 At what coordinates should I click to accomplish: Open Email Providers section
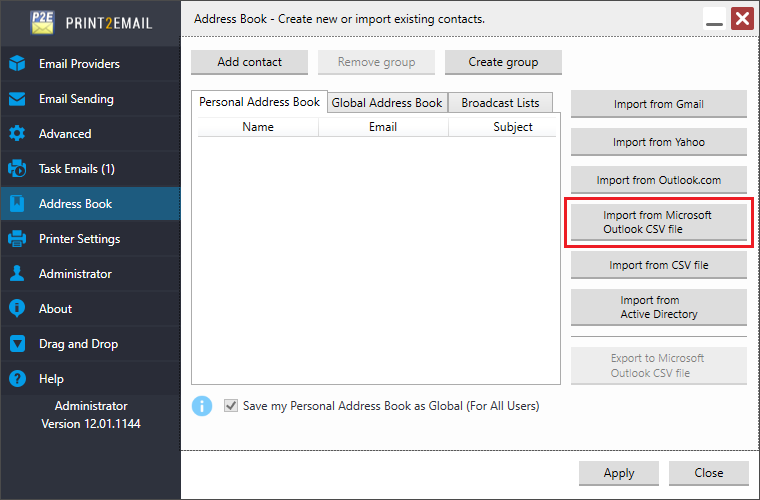(91, 63)
